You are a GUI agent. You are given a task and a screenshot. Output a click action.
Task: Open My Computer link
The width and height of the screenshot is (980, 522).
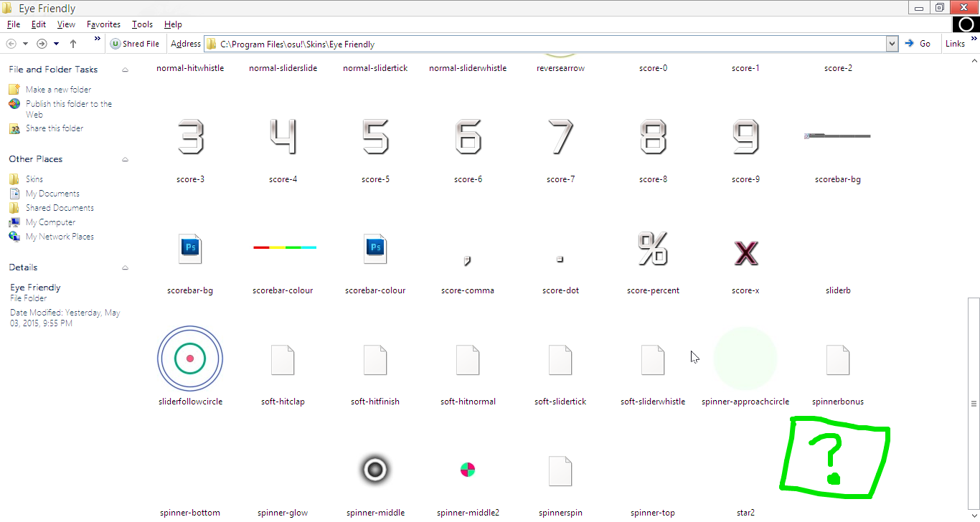pos(50,222)
